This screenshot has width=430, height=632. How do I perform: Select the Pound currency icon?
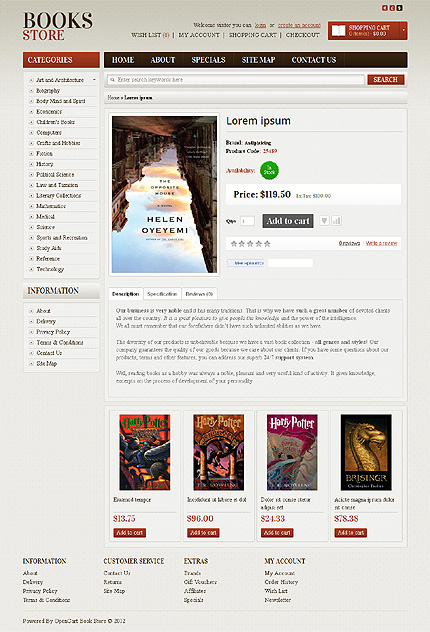click(x=392, y=8)
